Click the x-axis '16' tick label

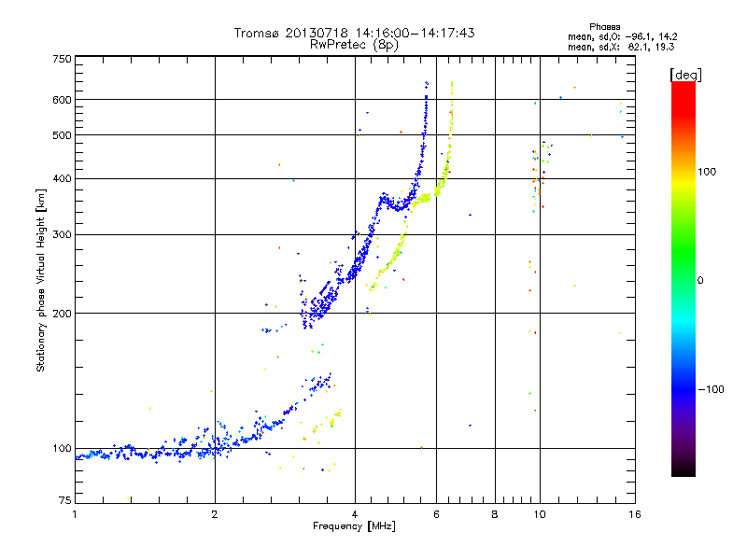click(635, 514)
